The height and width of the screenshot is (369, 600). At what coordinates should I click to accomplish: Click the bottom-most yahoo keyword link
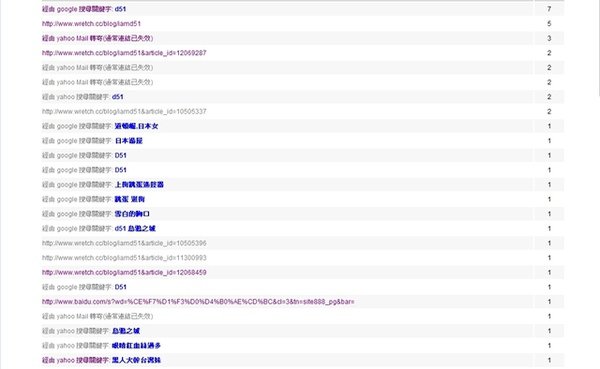(x=101, y=360)
